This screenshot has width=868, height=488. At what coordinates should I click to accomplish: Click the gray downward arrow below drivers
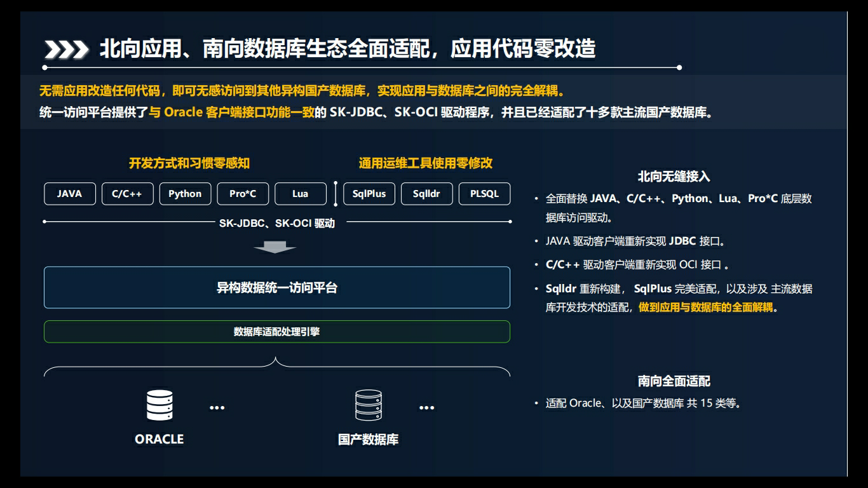[275, 247]
